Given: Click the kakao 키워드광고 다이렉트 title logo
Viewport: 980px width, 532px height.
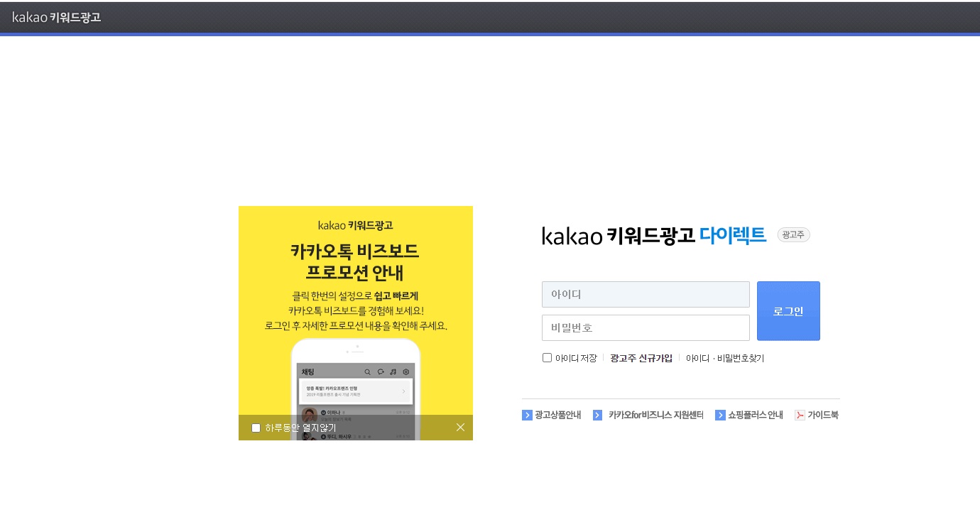Looking at the screenshot, I should 654,235.
